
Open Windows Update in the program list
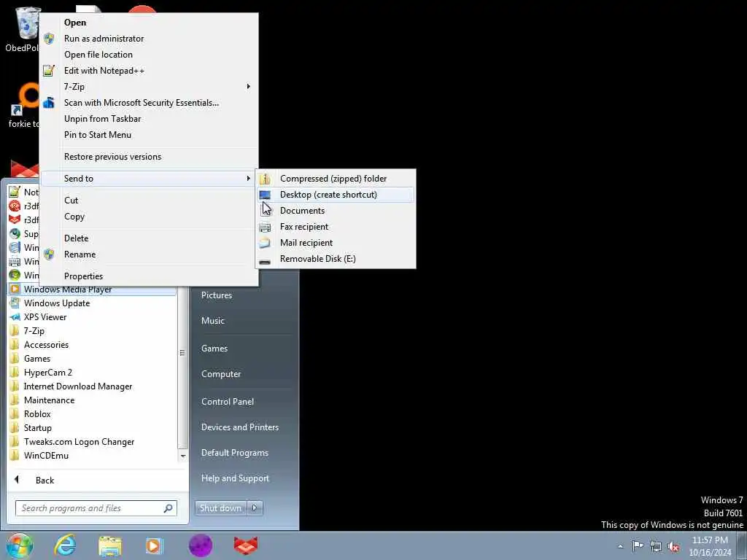coord(93,303)
